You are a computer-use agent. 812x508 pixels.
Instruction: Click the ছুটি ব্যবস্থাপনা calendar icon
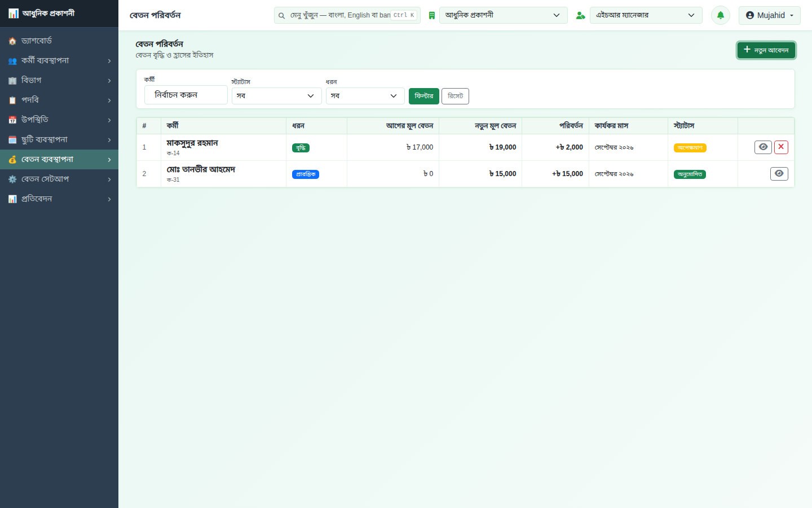12,140
